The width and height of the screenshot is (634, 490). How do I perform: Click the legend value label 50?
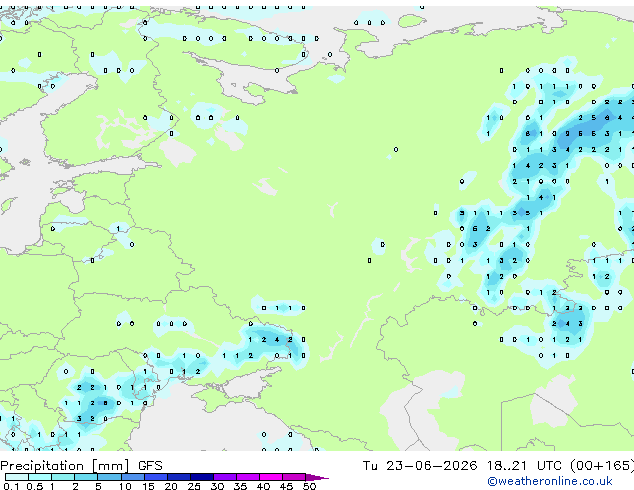pos(309,486)
